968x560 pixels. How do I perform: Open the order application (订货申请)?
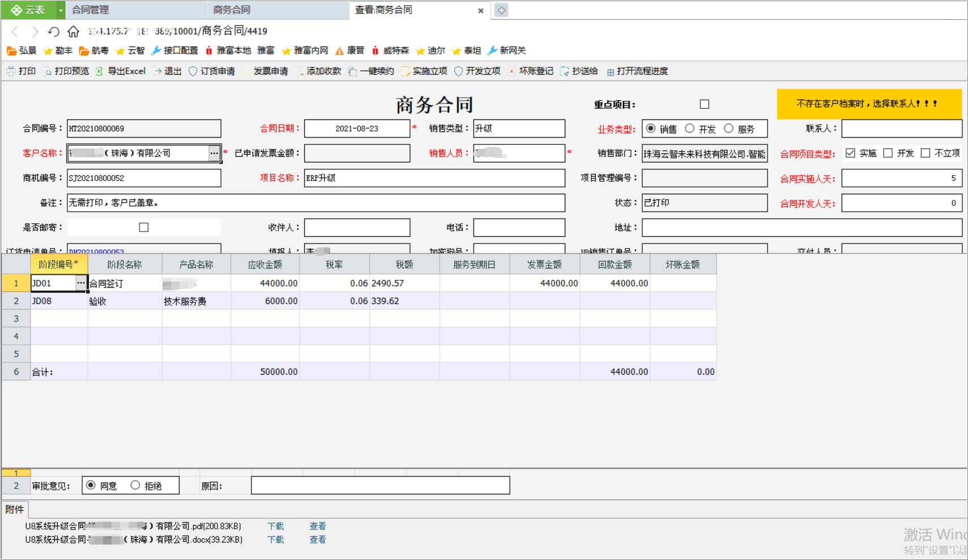tap(212, 71)
